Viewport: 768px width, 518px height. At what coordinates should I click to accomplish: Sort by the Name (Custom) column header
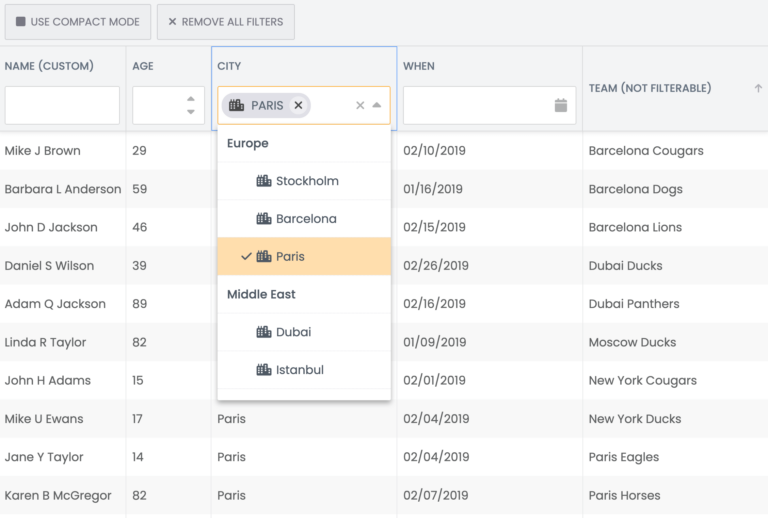coord(49,66)
